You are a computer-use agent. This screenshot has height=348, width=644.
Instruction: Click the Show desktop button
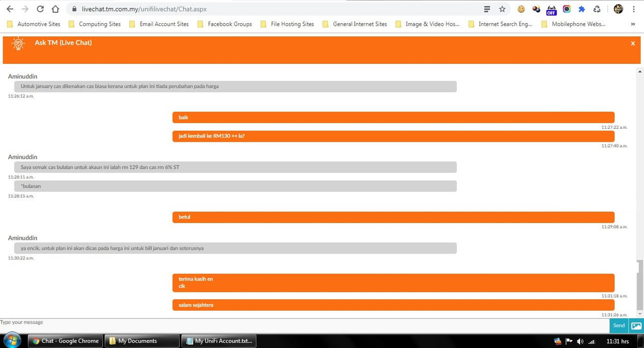640,341
